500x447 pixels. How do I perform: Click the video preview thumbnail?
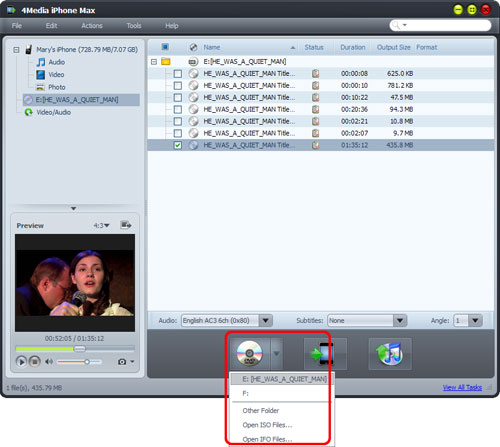click(75, 283)
